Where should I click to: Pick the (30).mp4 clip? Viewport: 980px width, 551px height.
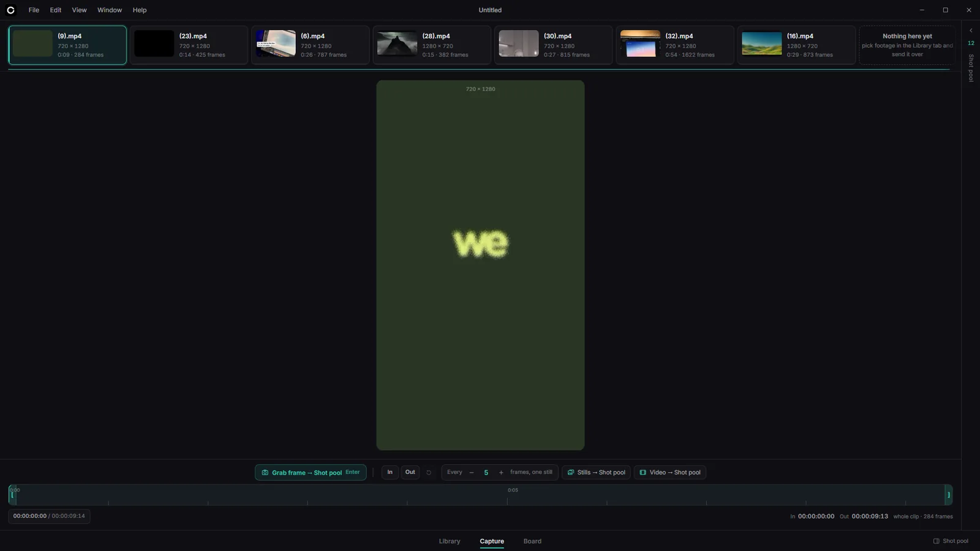pos(554,45)
